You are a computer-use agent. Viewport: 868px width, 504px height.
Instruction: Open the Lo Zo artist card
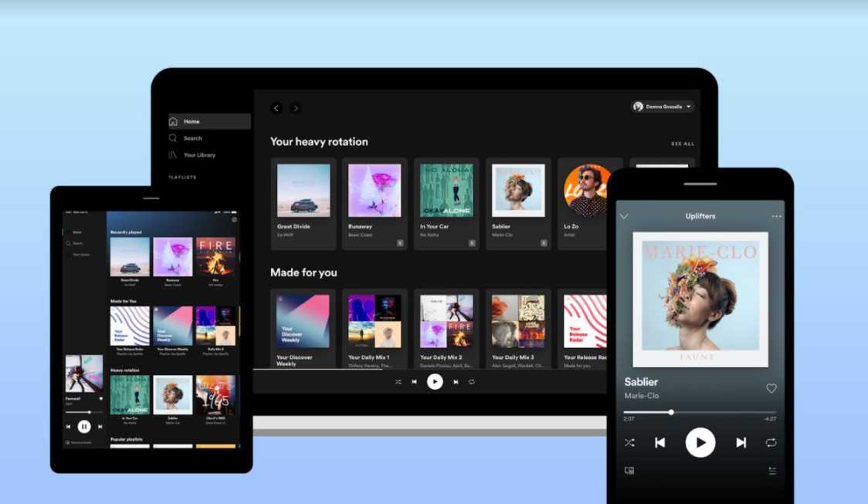click(x=583, y=204)
